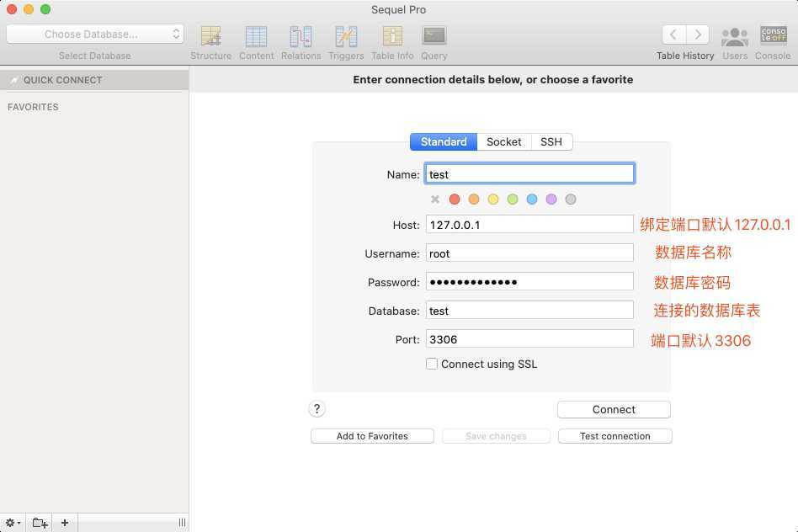Switch to the SSH connection tab
Screen dimensions: 798x532
(x=551, y=141)
